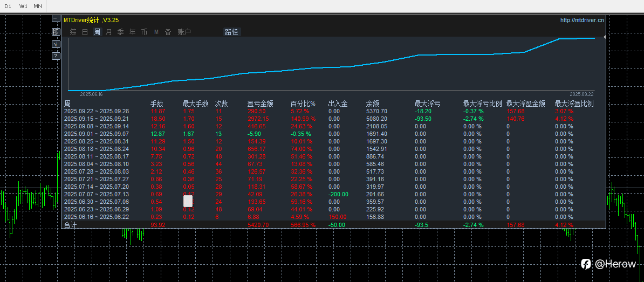The image size is (644, 282).
Task: Switch chart to D1 timeframe
Action: (8, 6)
